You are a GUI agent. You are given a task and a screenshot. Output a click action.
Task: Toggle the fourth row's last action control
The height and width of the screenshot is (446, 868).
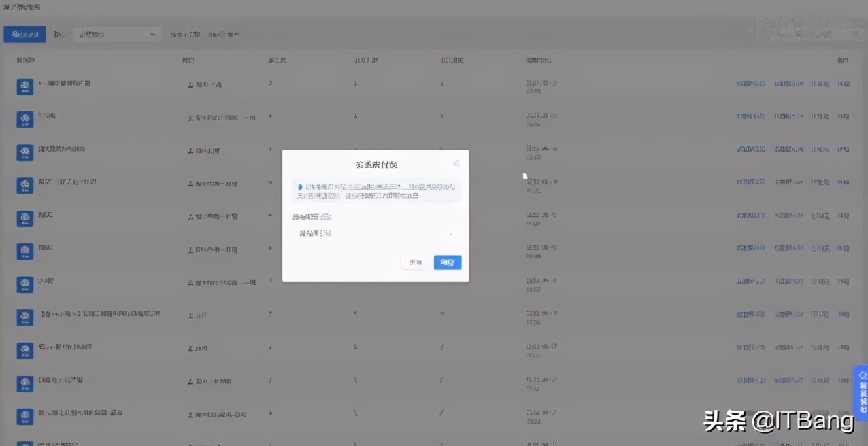pyautogui.click(x=842, y=182)
